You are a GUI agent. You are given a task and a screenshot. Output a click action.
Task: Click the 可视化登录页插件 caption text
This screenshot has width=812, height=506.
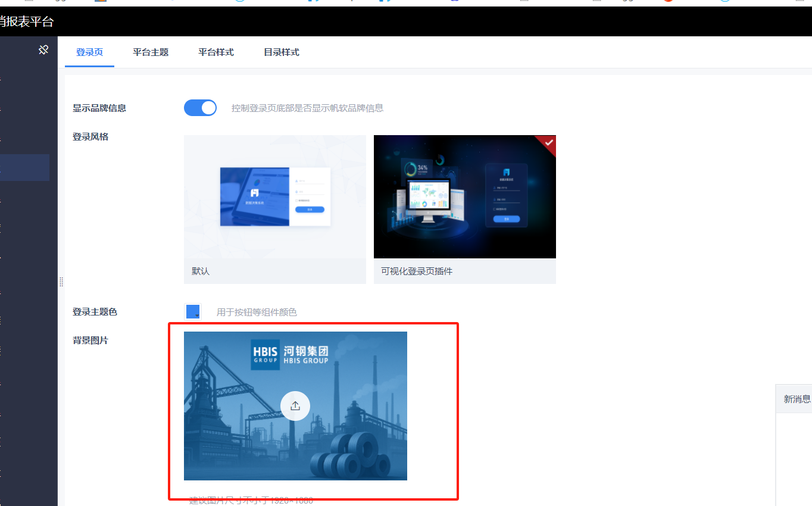[x=417, y=271]
